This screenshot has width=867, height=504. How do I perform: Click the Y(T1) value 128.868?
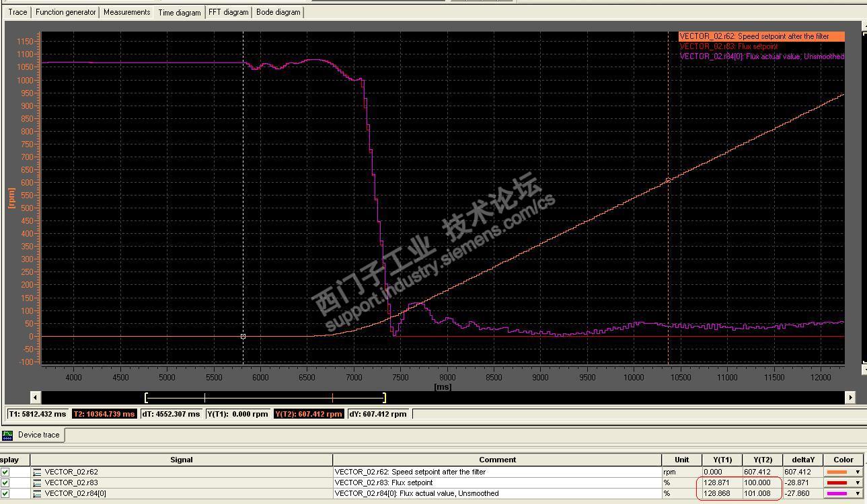coord(716,493)
